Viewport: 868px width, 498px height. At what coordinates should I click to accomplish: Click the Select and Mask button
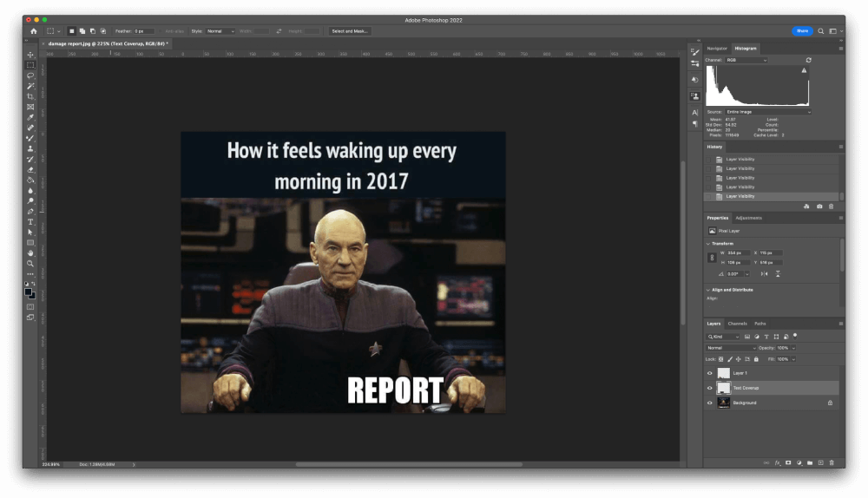pos(350,30)
